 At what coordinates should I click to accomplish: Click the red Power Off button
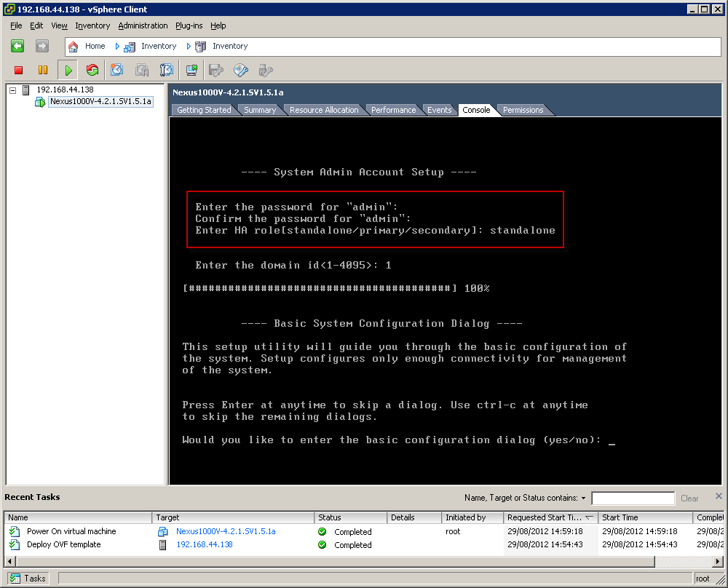coord(19,70)
